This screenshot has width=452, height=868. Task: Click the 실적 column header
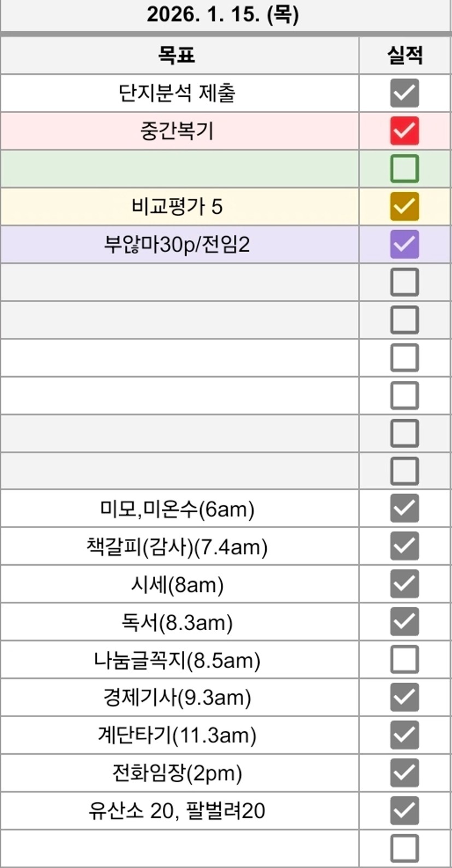(x=404, y=55)
